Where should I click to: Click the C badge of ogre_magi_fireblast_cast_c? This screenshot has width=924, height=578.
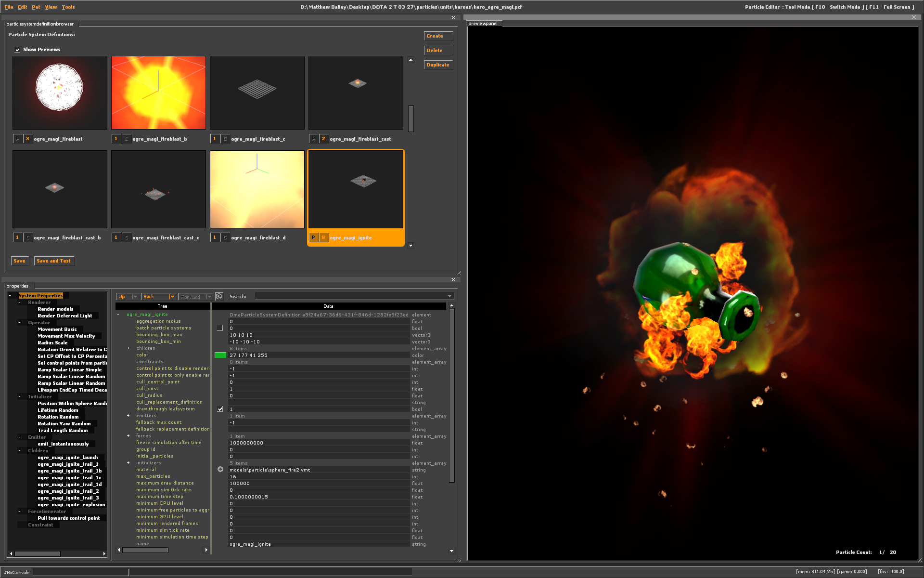coord(127,237)
